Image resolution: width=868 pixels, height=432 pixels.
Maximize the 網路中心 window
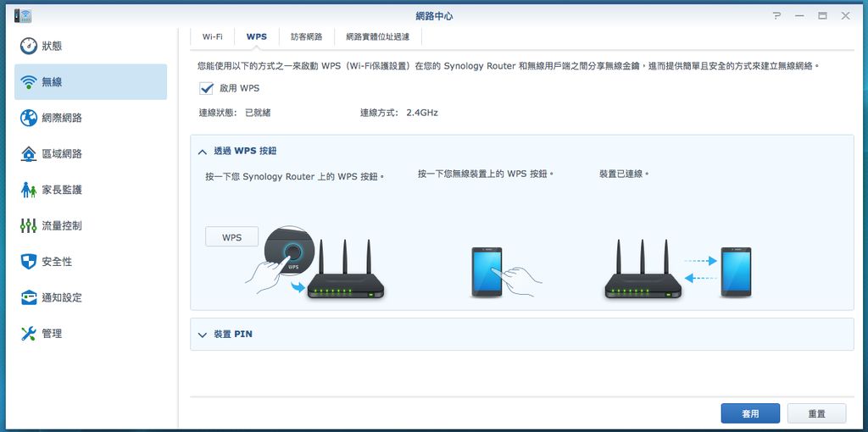[x=822, y=16]
